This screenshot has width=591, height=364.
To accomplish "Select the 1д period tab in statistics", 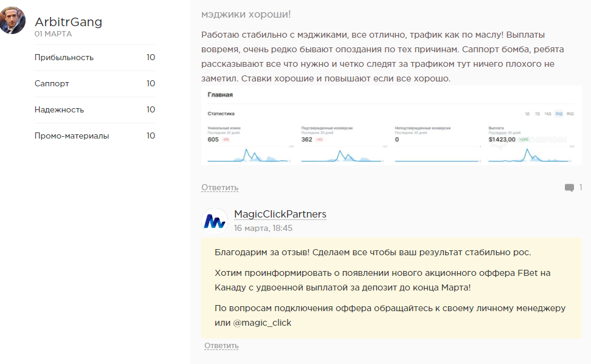I will pyautogui.click(x=527, y=114).
